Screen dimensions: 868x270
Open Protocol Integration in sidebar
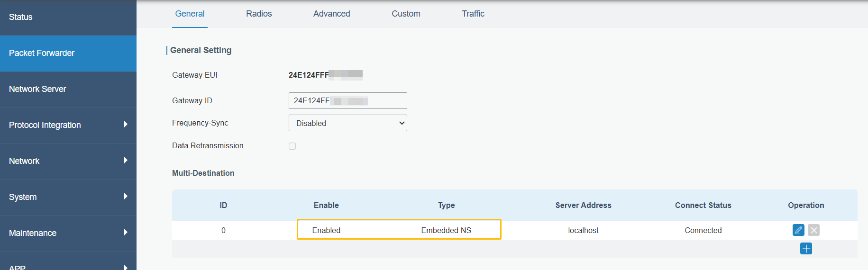(68, 125)
